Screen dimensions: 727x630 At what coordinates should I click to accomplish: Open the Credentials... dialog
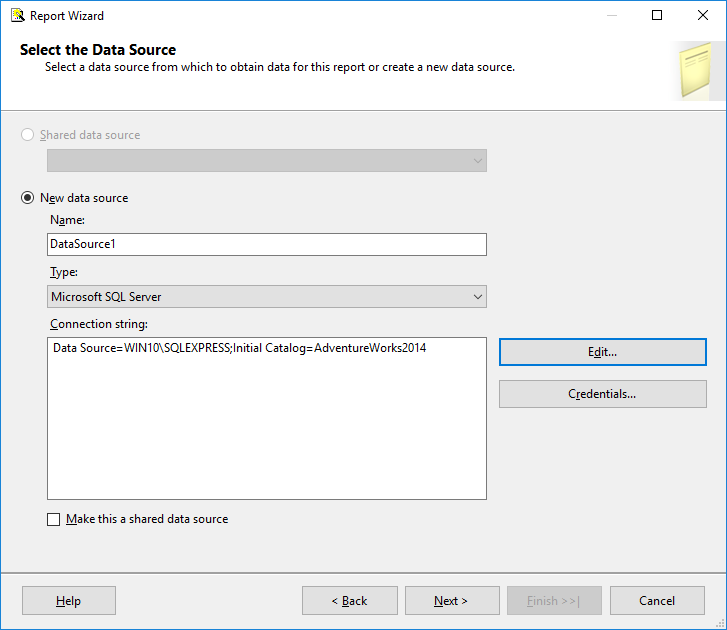(602, 394)
